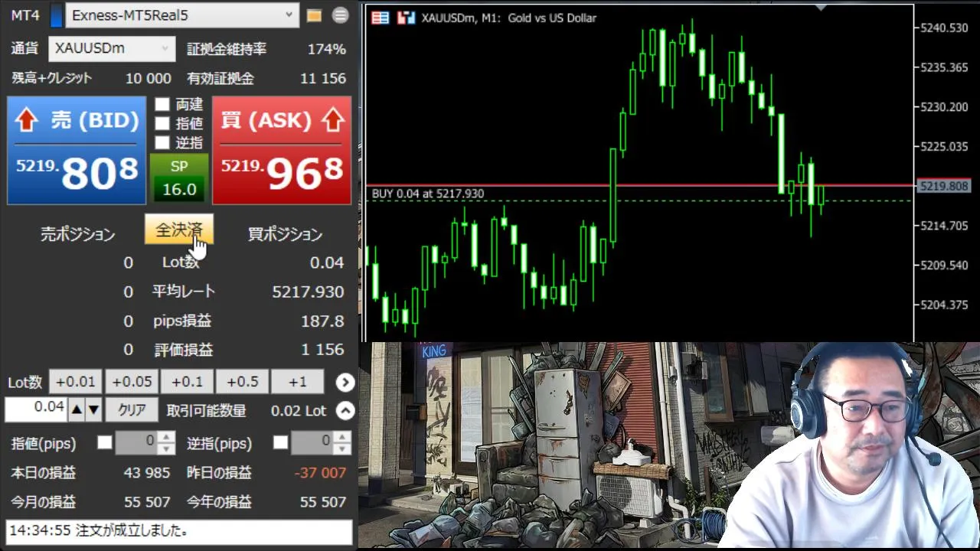Click the クリア clear button
The width and height of the screenshot is (980, 551).
point(132,410)
